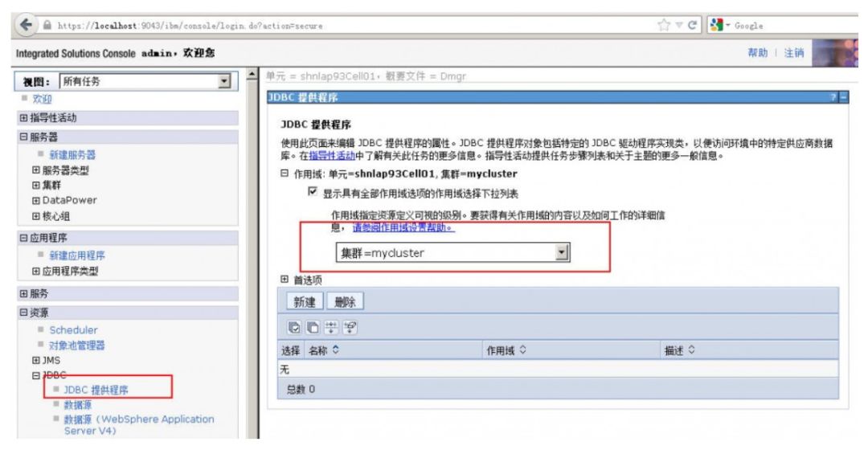Click the 指导性活动 link in description text
Viewport: 868px width, 458px height.
coord(332,156)
